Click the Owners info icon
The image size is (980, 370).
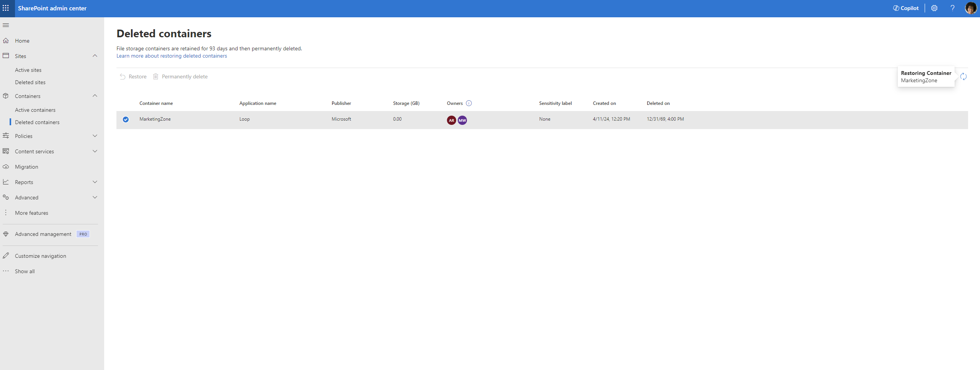(469, 103)
